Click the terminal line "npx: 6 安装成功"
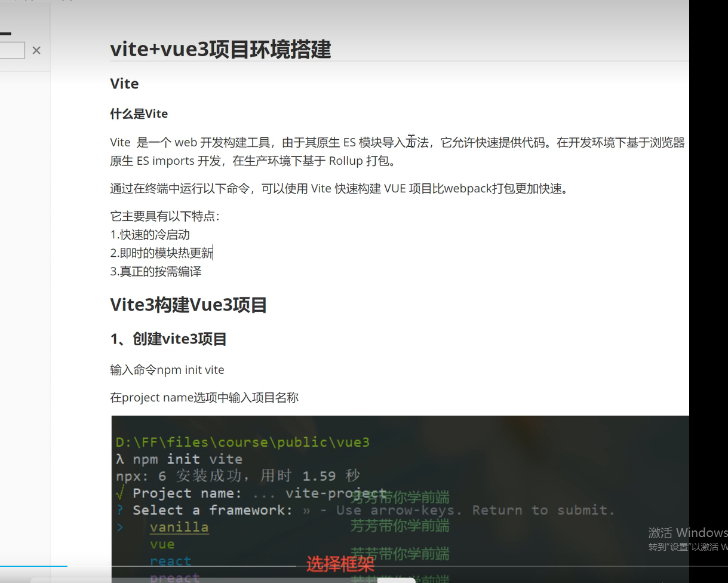The width and height of the screenshot is (728, 583). (238, 475)
